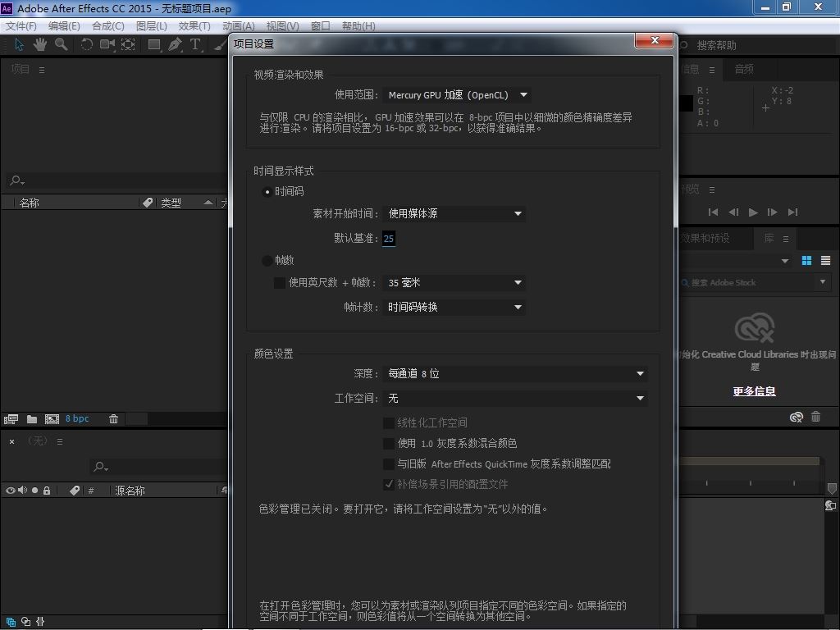The width and height of the screenshot is (840, 630).
Task: Enable the Use Feet + Frames checkbox
Action: click(x=280, y=282)
